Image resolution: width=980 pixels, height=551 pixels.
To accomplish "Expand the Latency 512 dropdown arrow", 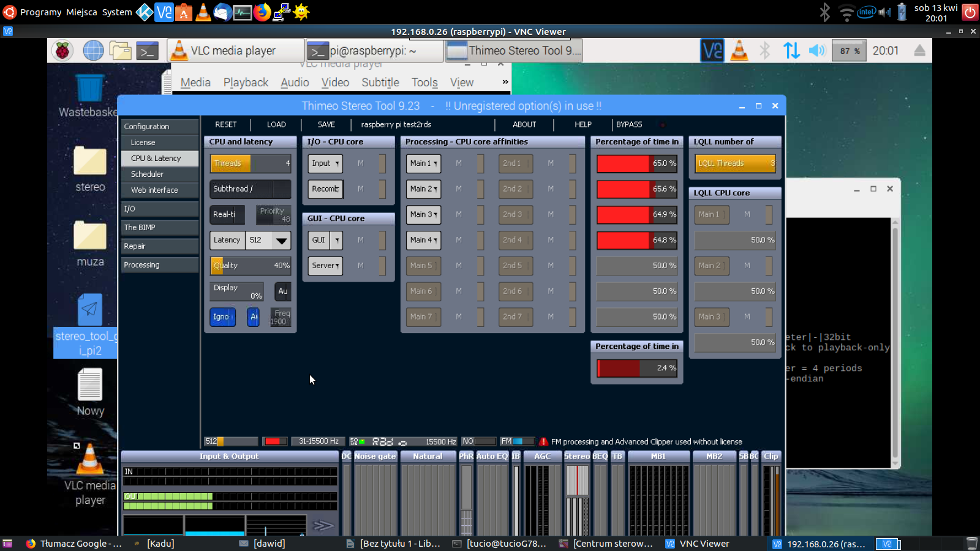I will click(x=281, y=241).
